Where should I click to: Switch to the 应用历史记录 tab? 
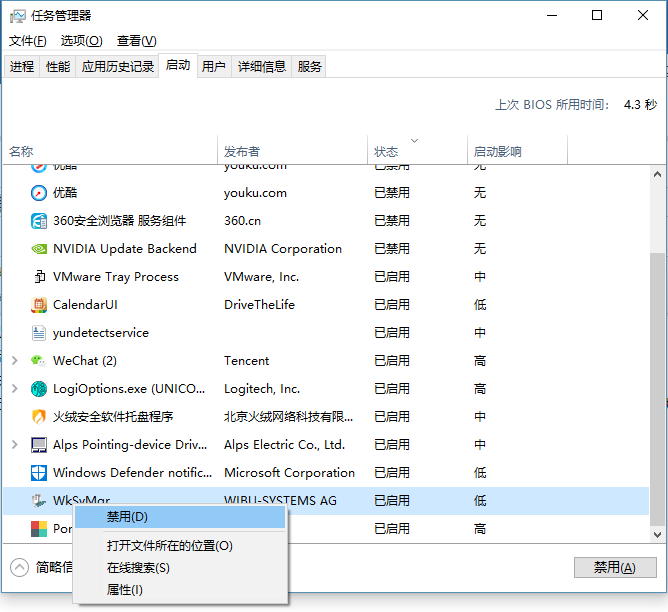118,66
